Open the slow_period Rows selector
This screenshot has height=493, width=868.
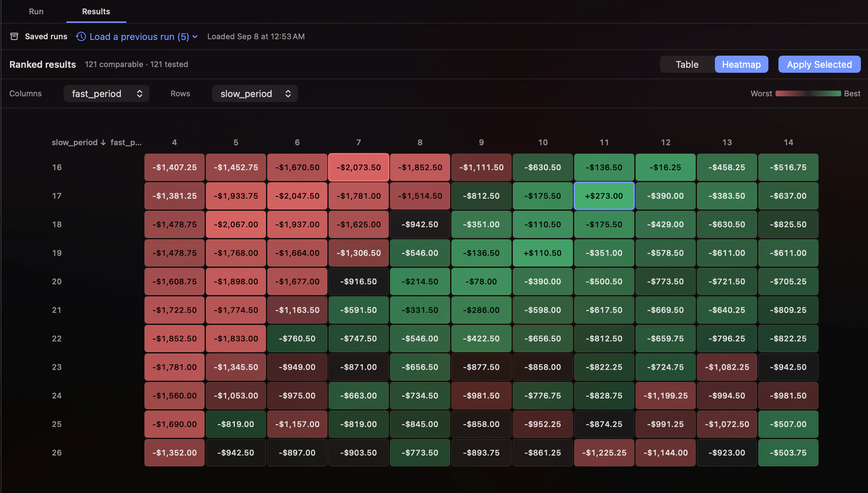(255, 93)
